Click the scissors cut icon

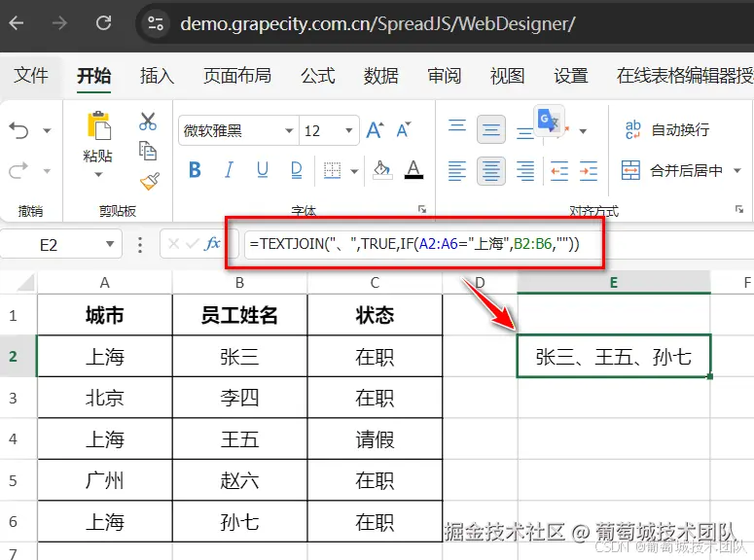148,122
